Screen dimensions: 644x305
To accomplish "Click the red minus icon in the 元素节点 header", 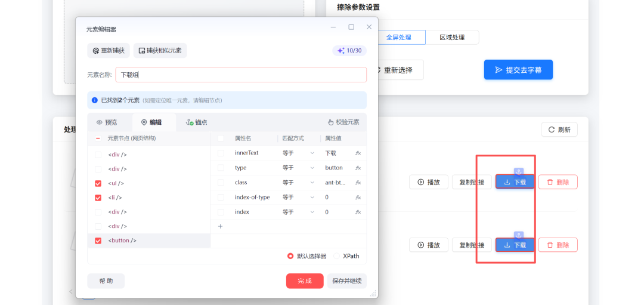I will pyautogui.click(x=98, y=138).
